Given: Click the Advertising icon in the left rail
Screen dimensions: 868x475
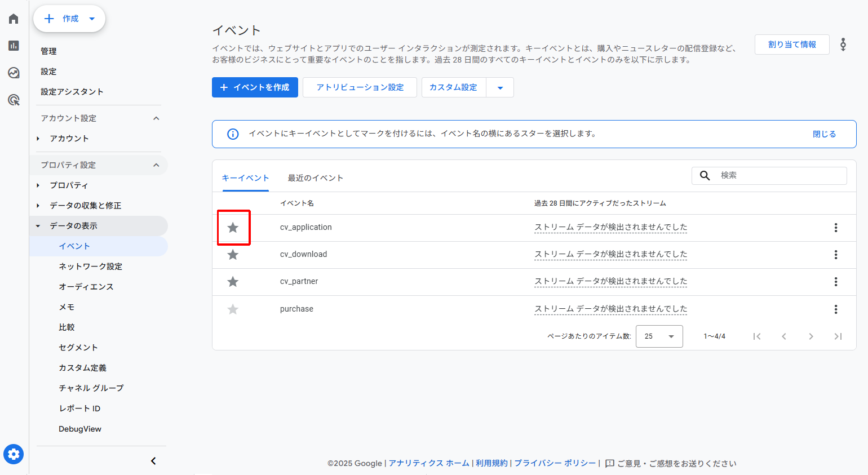Looking at the screenshot, I should pos(13,100).
